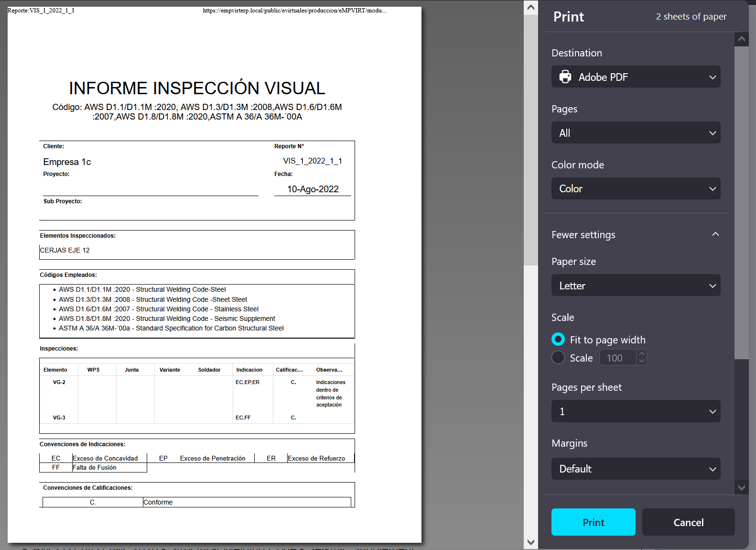Click the Adobe PDF printer icon

[x=565, y=77]
